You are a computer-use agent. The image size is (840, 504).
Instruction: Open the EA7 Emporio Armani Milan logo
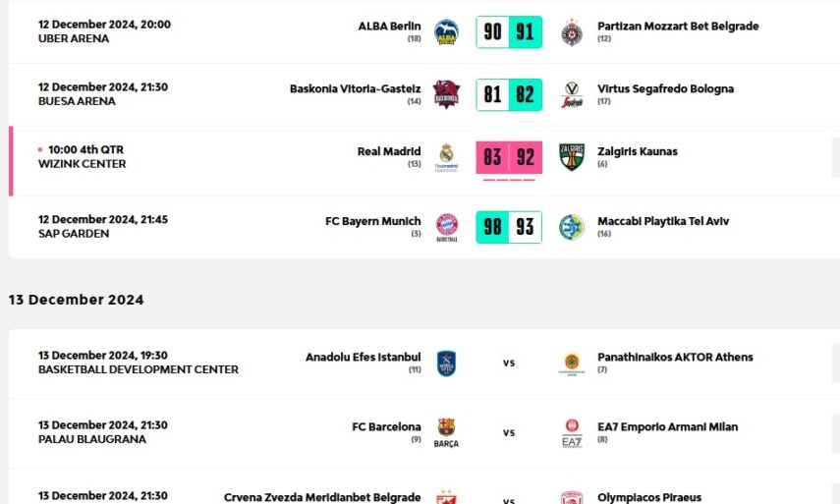pyautogui.click(x=572, y=432)
